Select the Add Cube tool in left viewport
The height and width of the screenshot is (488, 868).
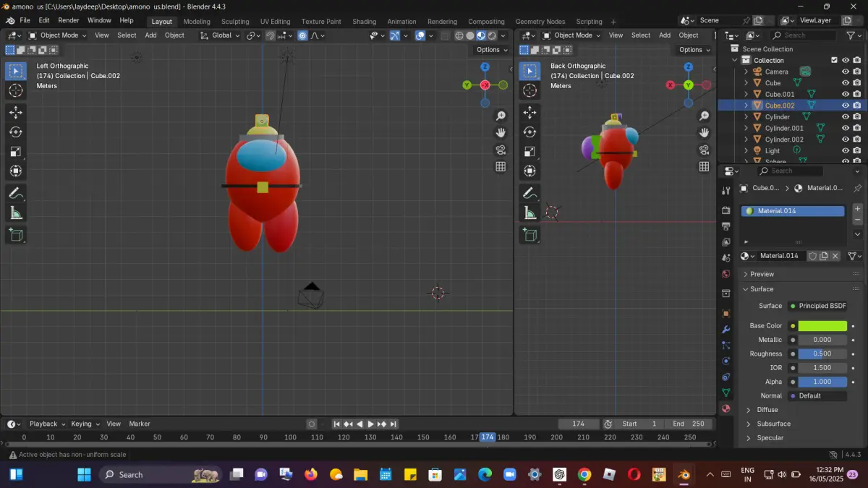(16, 234)
